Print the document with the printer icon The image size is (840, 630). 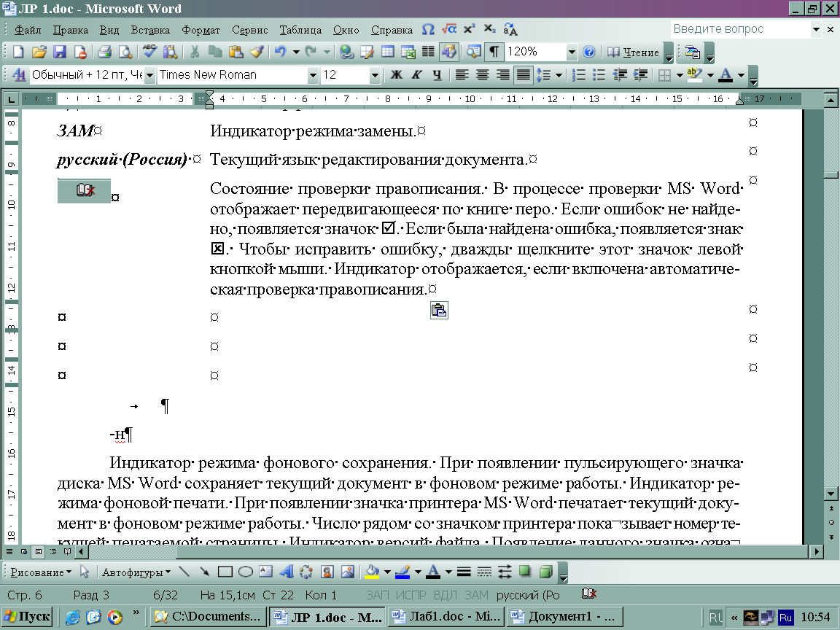(x=104, y=52)
